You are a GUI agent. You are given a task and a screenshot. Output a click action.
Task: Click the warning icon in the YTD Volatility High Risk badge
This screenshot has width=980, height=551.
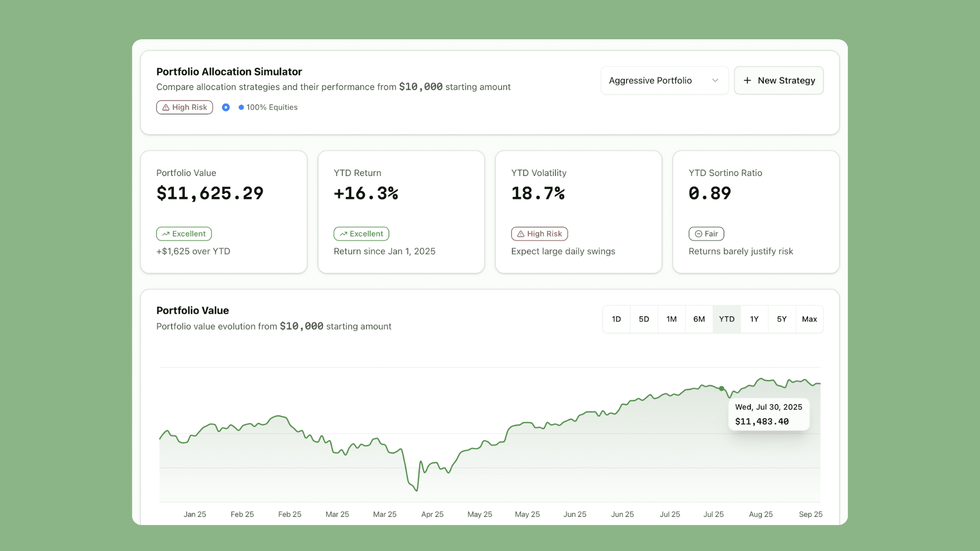coord(521,234)
